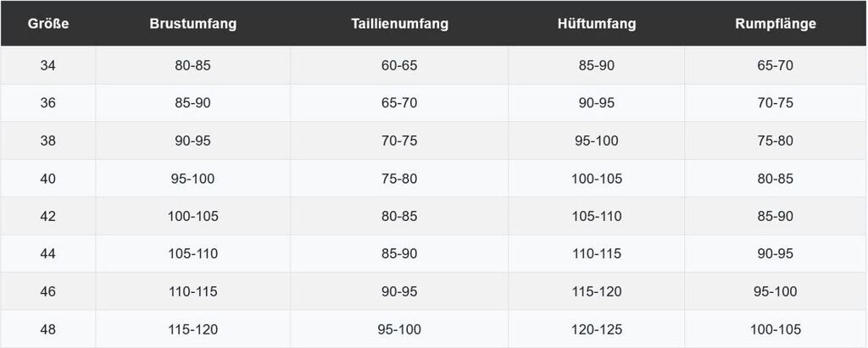Select size 44 row label
868x348 pixels.
coord(47,254)
